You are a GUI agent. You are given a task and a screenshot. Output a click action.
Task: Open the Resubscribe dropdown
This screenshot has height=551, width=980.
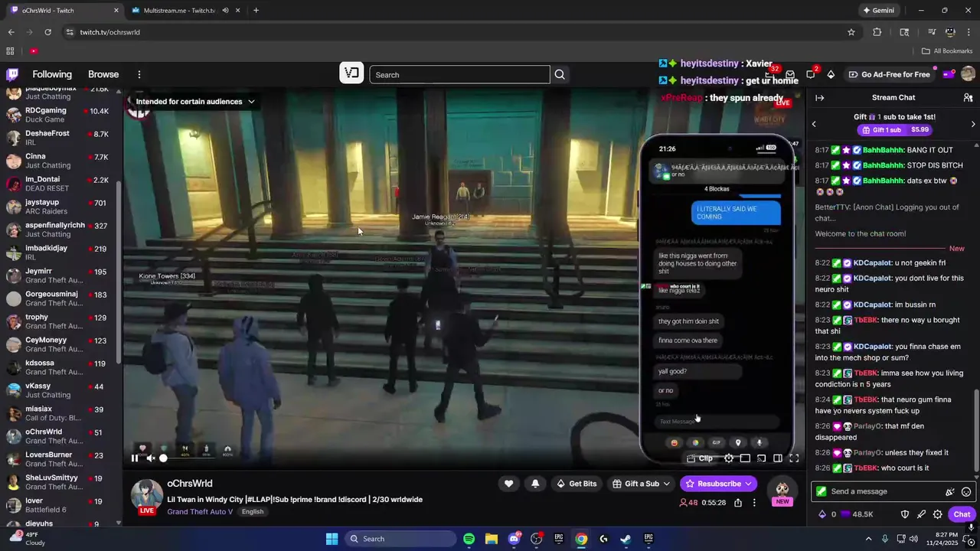(719, 484)
